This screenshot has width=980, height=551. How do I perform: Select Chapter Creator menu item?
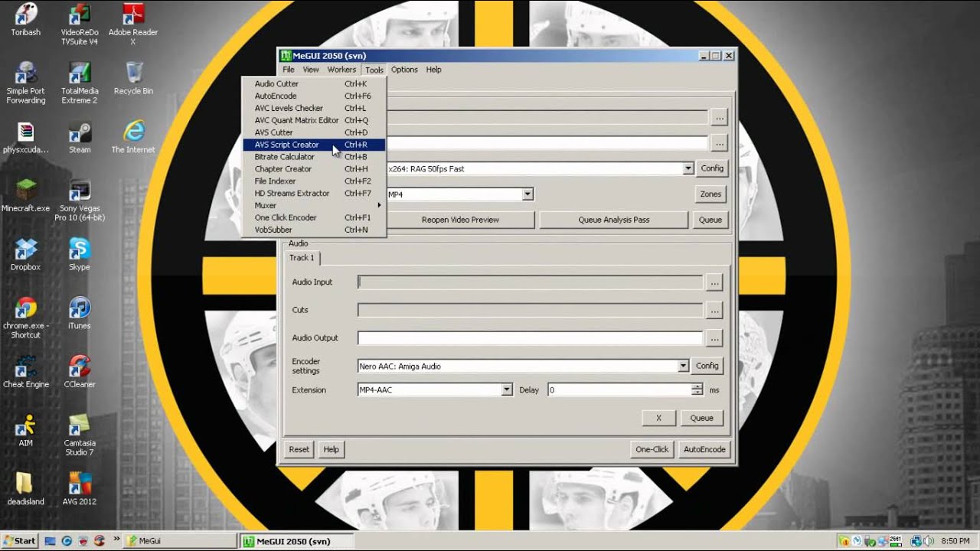[314, 169]
